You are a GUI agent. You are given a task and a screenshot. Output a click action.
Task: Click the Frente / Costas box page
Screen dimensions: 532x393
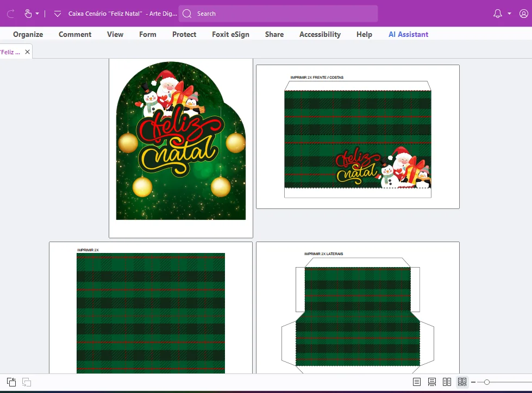pyautogui.click(x=358, y=137)
